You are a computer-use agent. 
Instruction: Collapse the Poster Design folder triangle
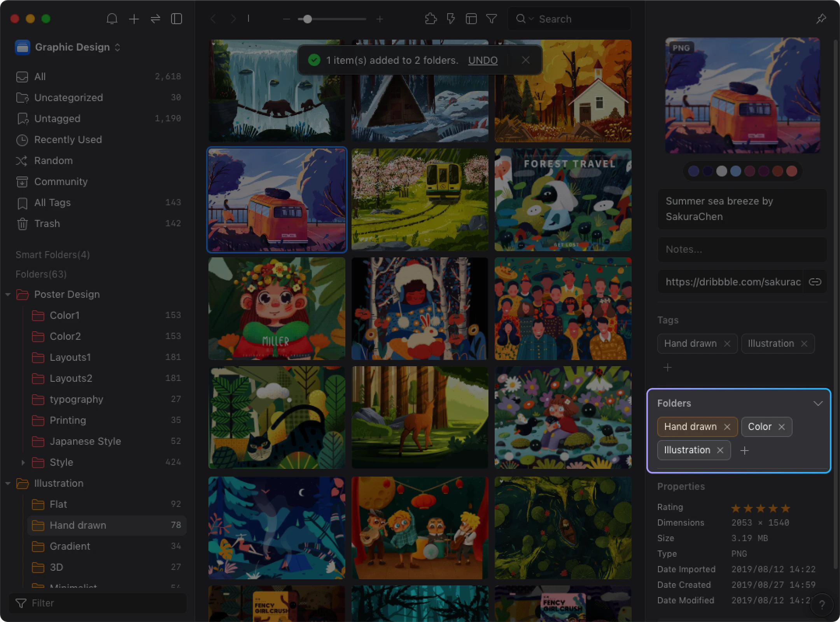pos(8,294)
